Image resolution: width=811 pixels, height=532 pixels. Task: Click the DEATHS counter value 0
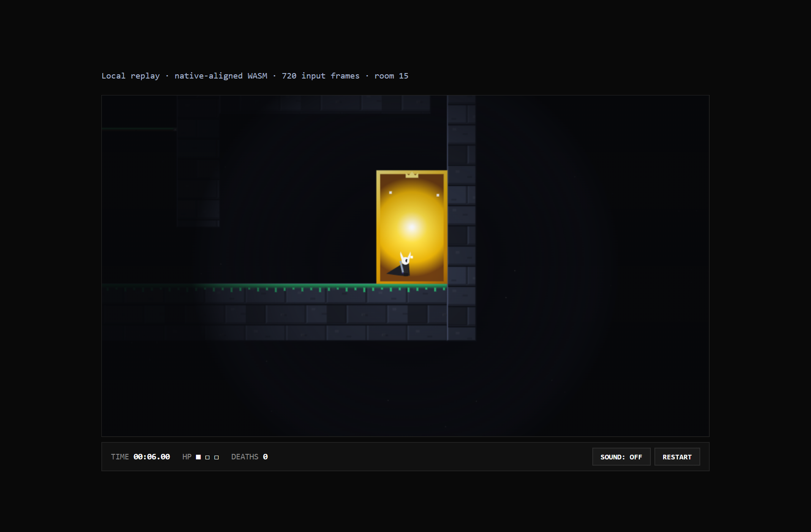pos(265,457)
